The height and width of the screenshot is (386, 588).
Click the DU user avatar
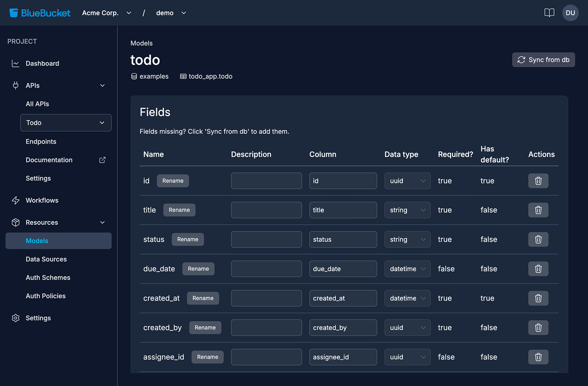570,12
